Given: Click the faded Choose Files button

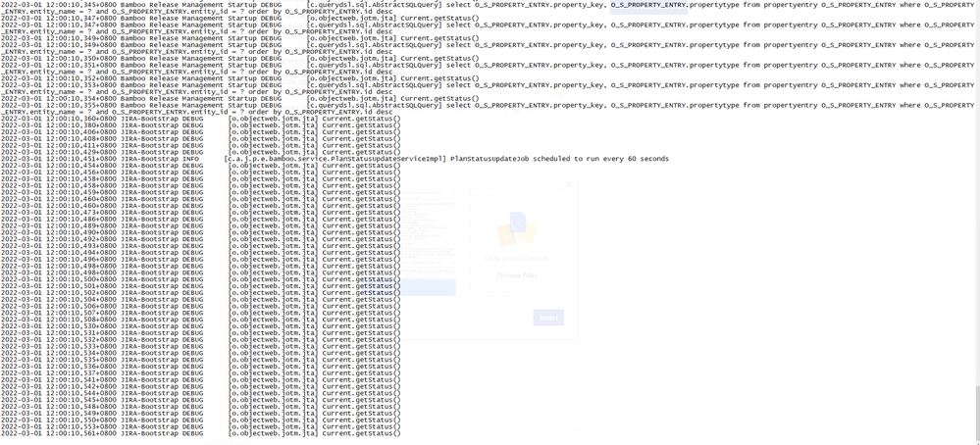Looking at the screenshot, I should (x=516, y=275).
